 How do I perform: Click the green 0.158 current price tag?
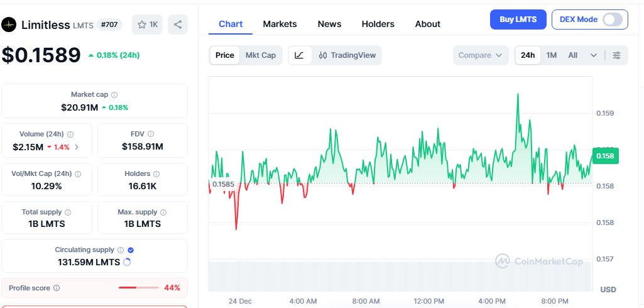click(606, 156)
